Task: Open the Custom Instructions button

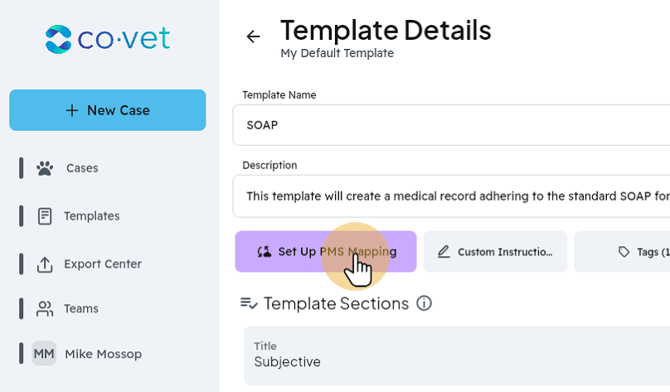Action: 495,251
